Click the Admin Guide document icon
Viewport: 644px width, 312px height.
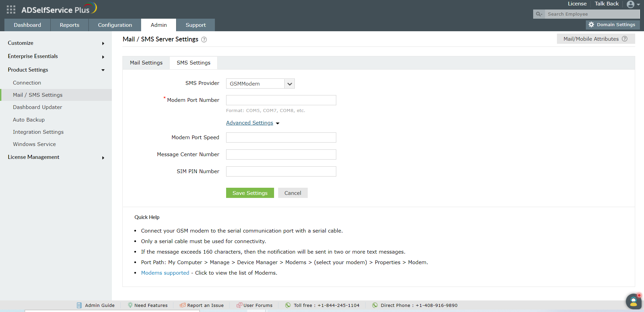(79, 305)
